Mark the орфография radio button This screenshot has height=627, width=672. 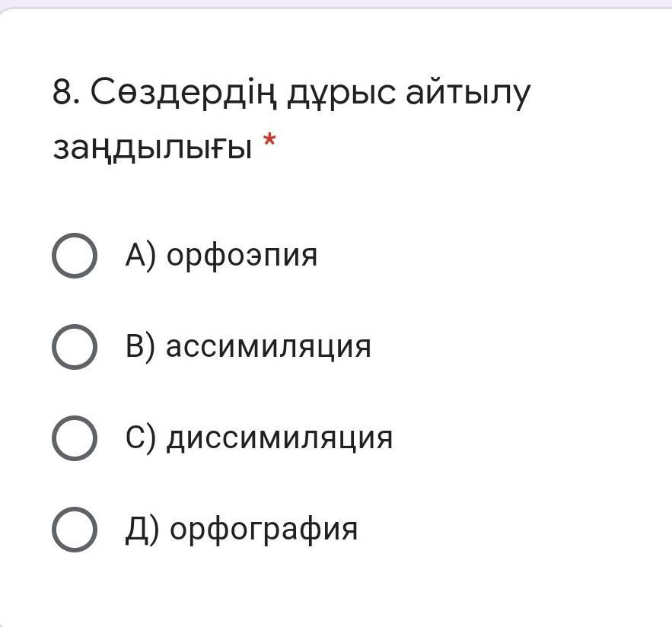coord(75,530)
